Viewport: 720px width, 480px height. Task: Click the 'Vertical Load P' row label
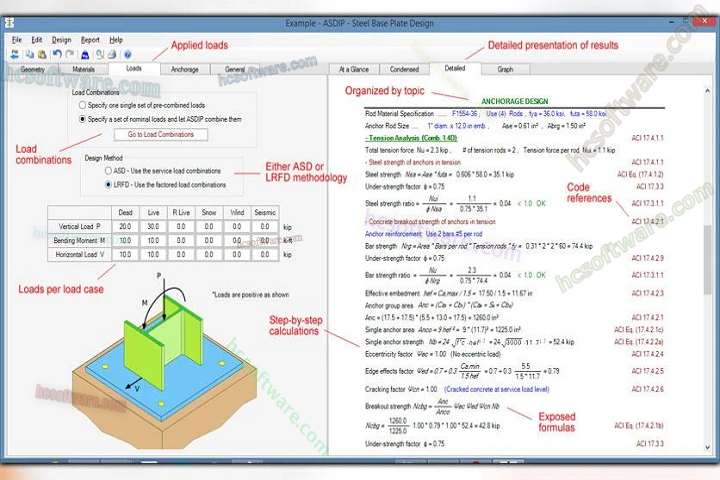tap(79, 226)
